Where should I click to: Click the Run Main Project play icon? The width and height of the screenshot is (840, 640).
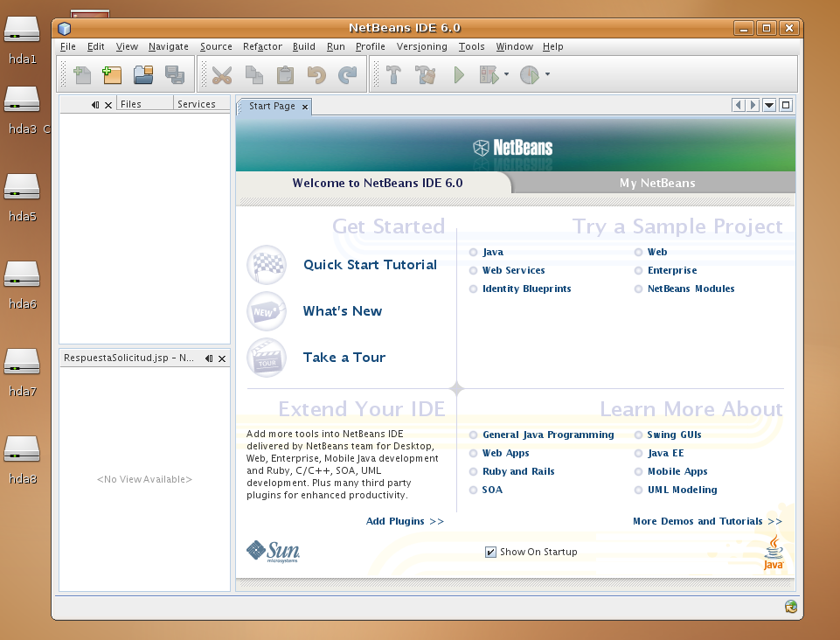[x=459, y=74]
